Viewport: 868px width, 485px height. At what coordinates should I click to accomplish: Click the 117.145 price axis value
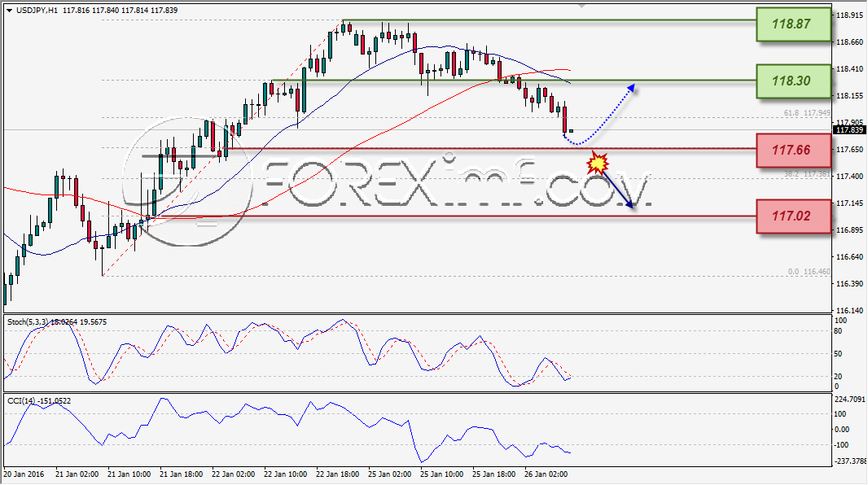(x=850, y=203)
